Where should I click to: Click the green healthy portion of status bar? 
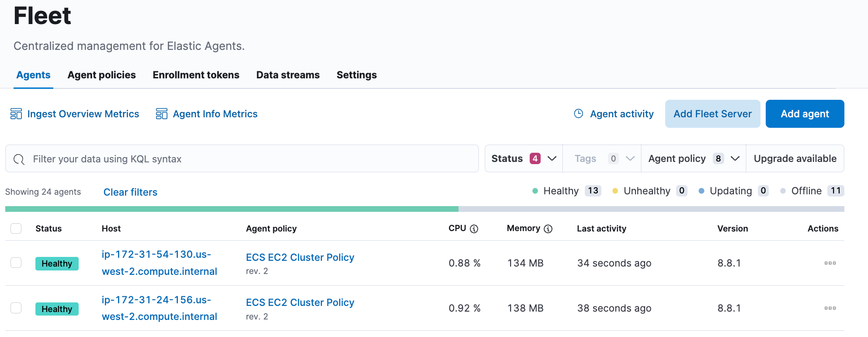(x=232, y=209)
